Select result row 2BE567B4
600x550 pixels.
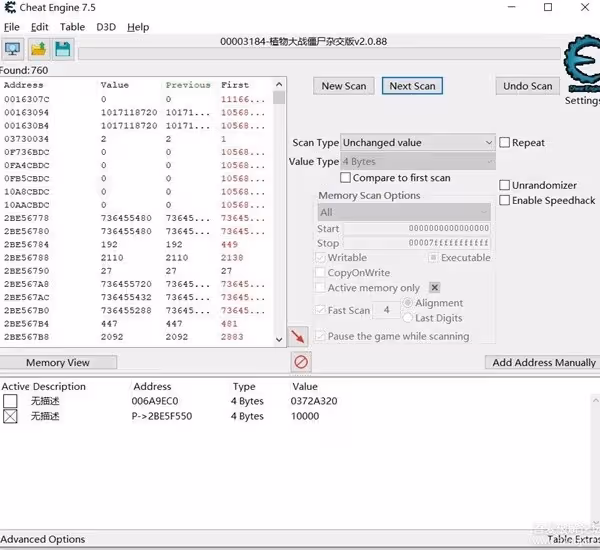137,324
